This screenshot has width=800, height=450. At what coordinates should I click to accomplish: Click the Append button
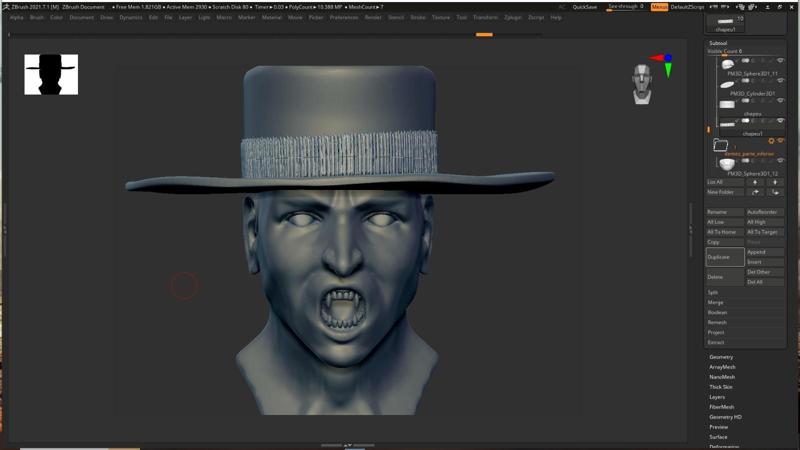tap(765, 252)
